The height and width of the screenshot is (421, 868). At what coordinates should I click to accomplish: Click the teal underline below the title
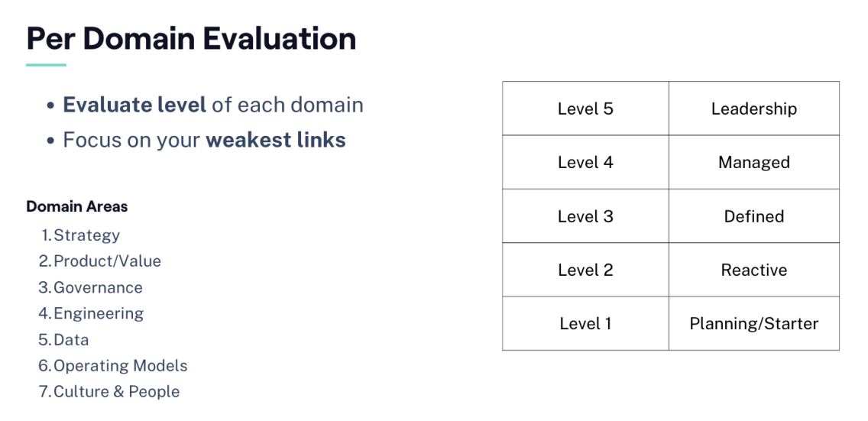click(46, 65)
